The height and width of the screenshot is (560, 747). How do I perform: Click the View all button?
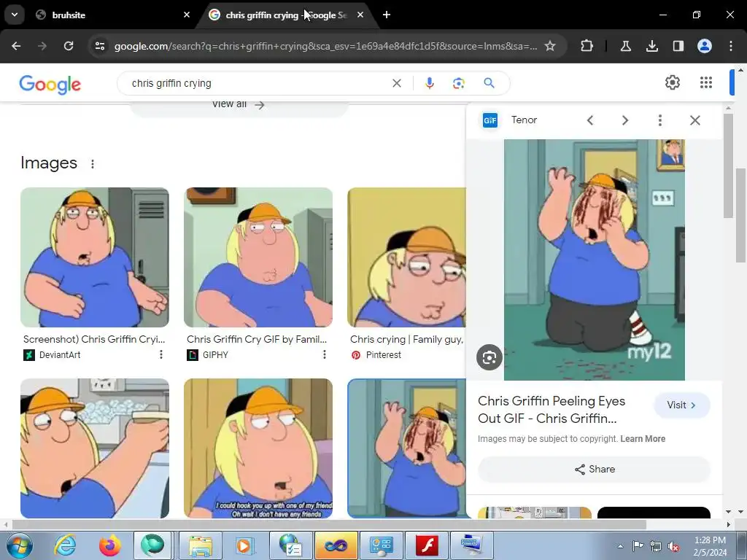tap(239, 105)
